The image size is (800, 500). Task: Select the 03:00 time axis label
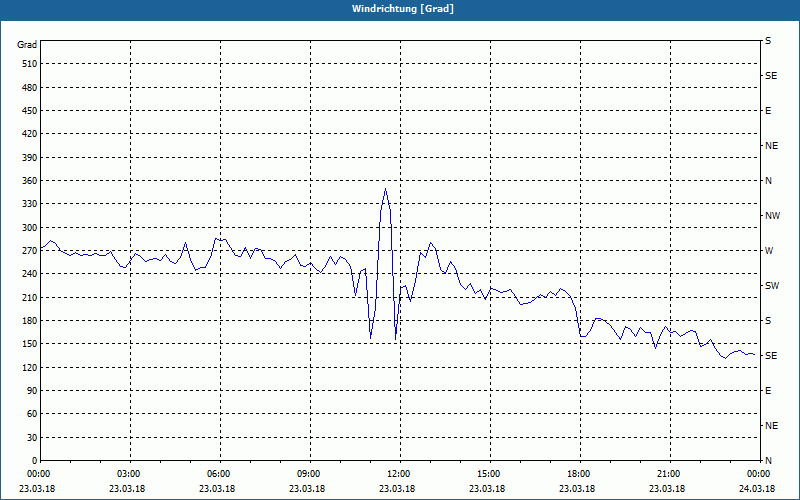tap(131, 474)
